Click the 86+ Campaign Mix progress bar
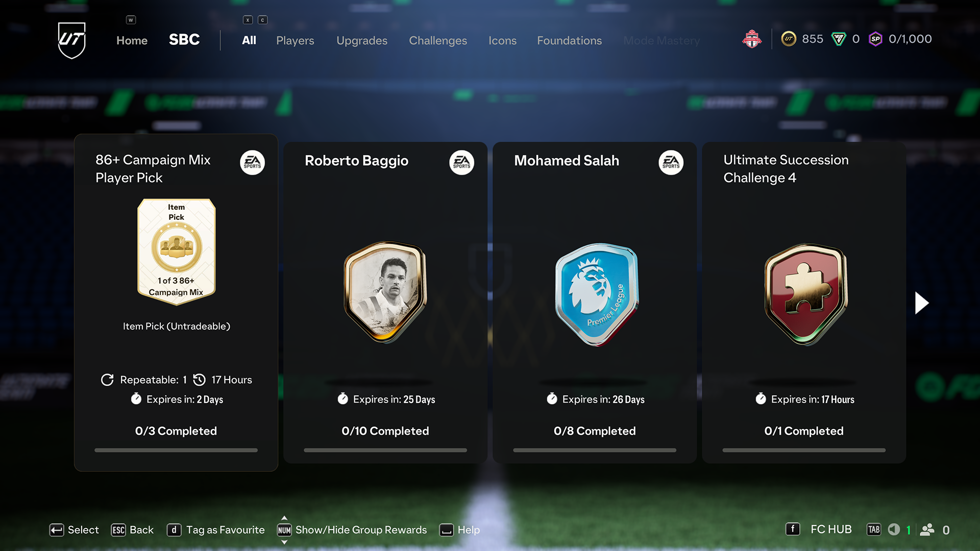 click(176, 450)
